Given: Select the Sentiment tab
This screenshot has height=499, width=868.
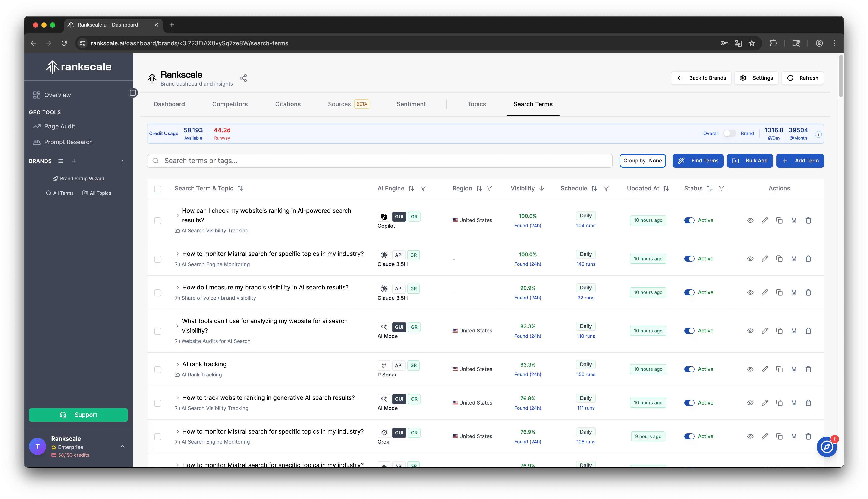Looking at the screenshot, I should pos(411,104).
